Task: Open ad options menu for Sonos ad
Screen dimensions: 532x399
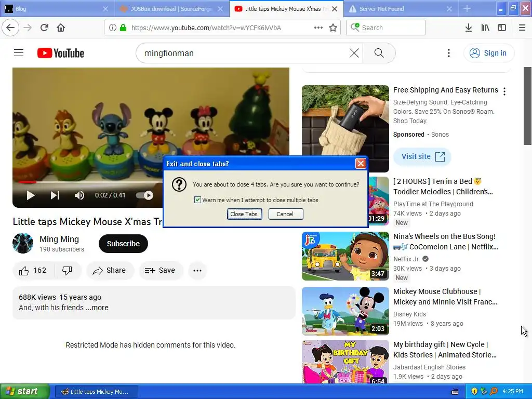Action: pos(504,91)
